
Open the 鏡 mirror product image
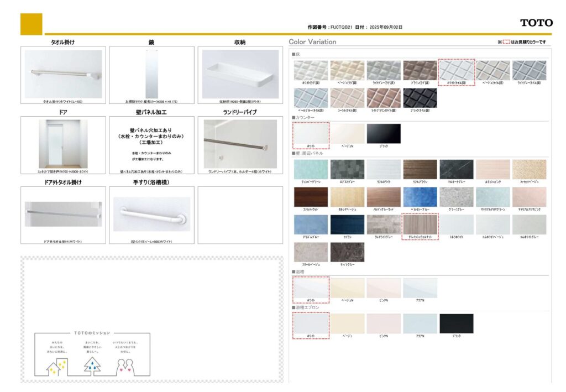click(x=151, y=74)
